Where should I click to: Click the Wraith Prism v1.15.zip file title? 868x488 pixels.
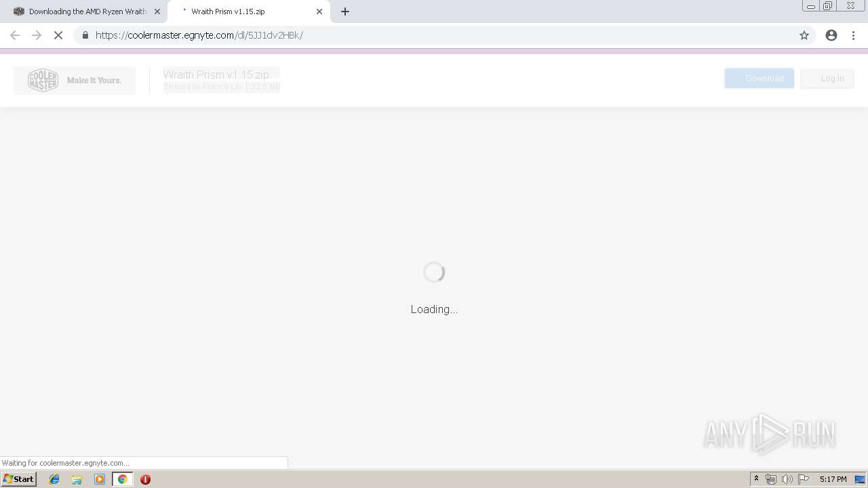[x=216, y=75]
